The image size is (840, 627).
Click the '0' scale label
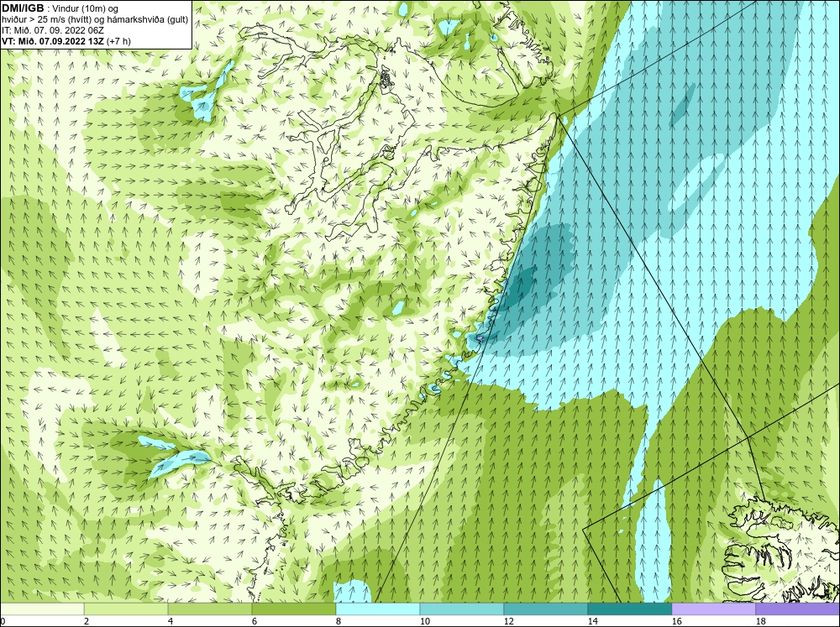pos(3,621)
